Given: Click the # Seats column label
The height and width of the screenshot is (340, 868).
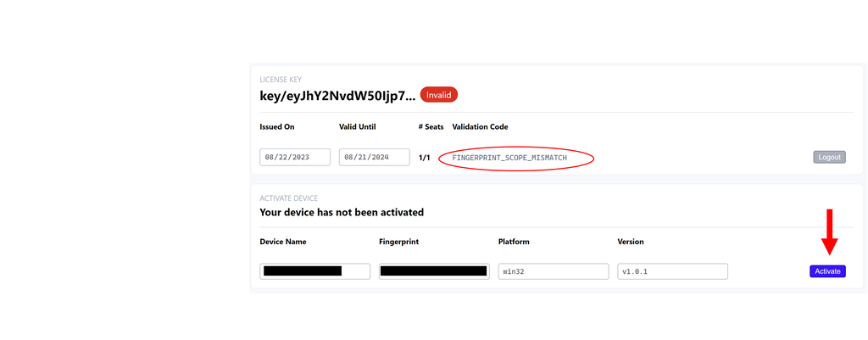Looking at the screenshot, I should 431,127.
